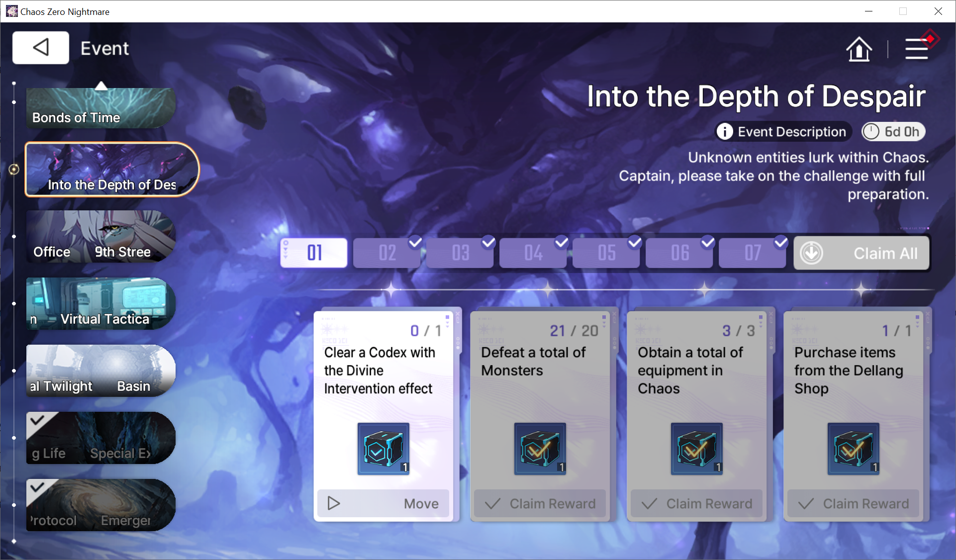Image resolution: width=956 pixels, height=560 pixels.
Task: Click the back arrow button
Action: point(41,48)
